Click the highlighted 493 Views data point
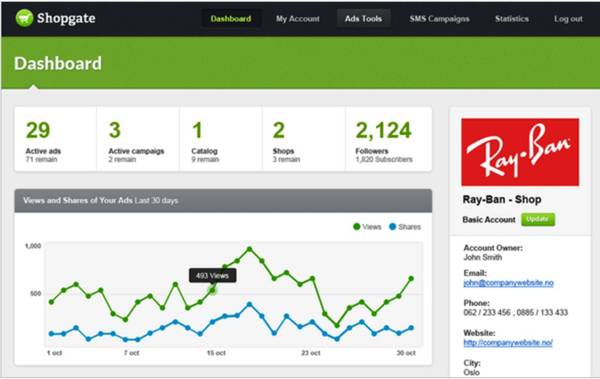600x379 pixels. tap(213, 290)
